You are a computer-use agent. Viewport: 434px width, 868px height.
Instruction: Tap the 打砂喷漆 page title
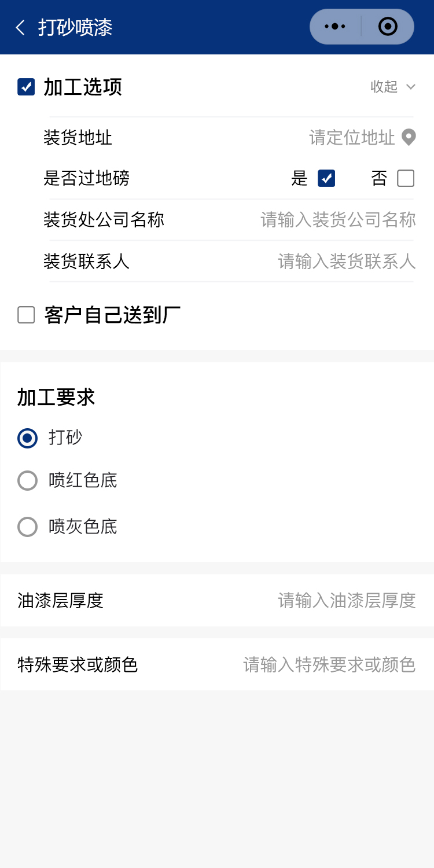click(75, 27)
